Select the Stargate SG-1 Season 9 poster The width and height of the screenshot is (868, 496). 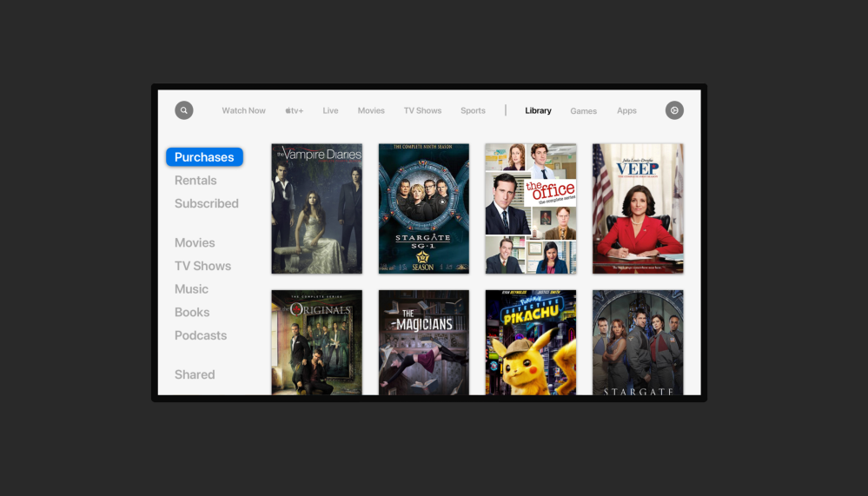pos(424,208)
